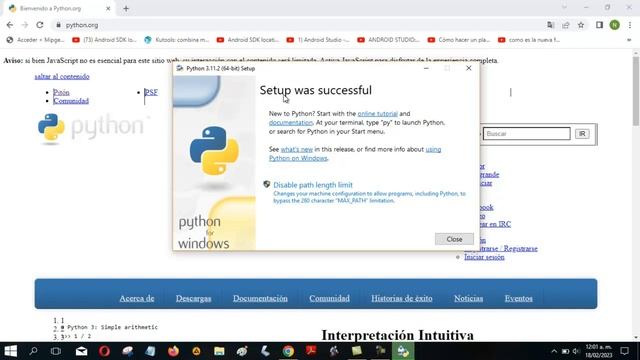Click the page vertical scrollbar thumb

coord(636,91)
